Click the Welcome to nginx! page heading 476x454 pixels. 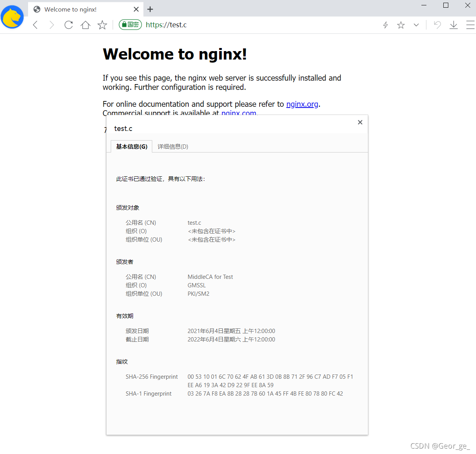175,54
